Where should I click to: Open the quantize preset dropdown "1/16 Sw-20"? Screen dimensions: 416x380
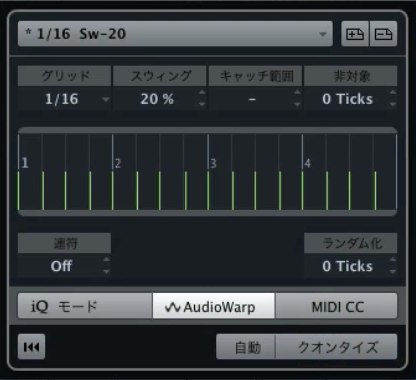175,34
